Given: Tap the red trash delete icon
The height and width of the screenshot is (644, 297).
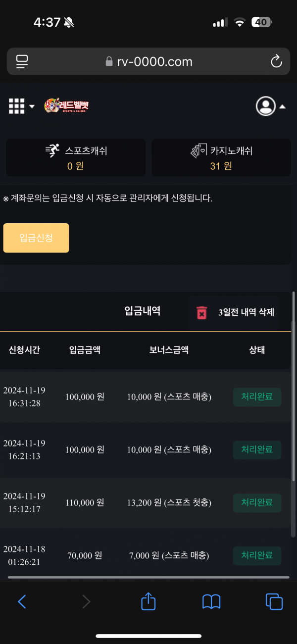Looking at the screenshot, I should [202, 313].
